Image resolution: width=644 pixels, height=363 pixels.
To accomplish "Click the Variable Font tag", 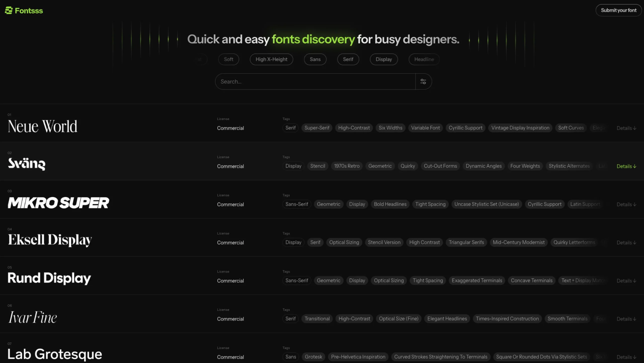I will pos(425,128).
